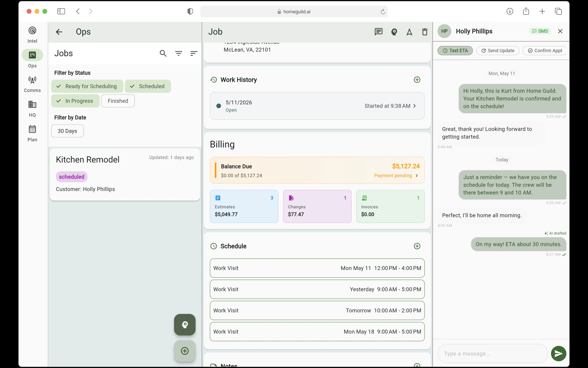This screenshot has width=588, height=368.
Task: Show Safari tab overview
Action: pos(558,11)
